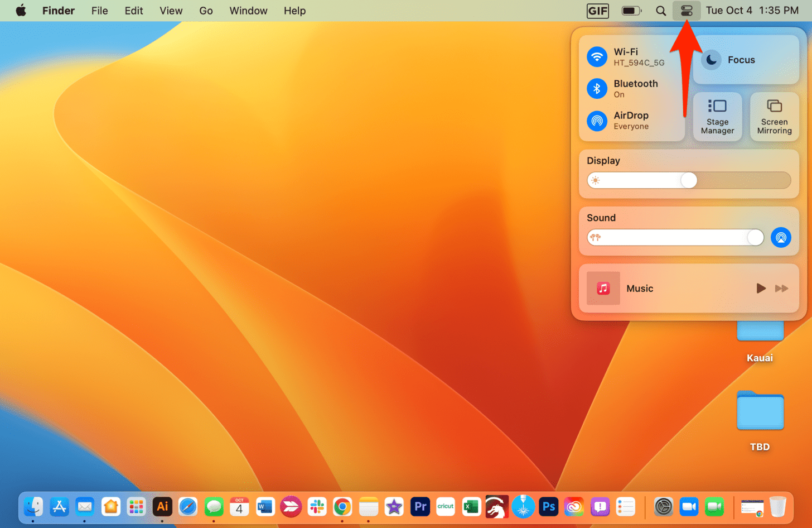812x528 pixels.
Task: Launch Photoshop from the Dock
Action: click(x=548, y=507)
